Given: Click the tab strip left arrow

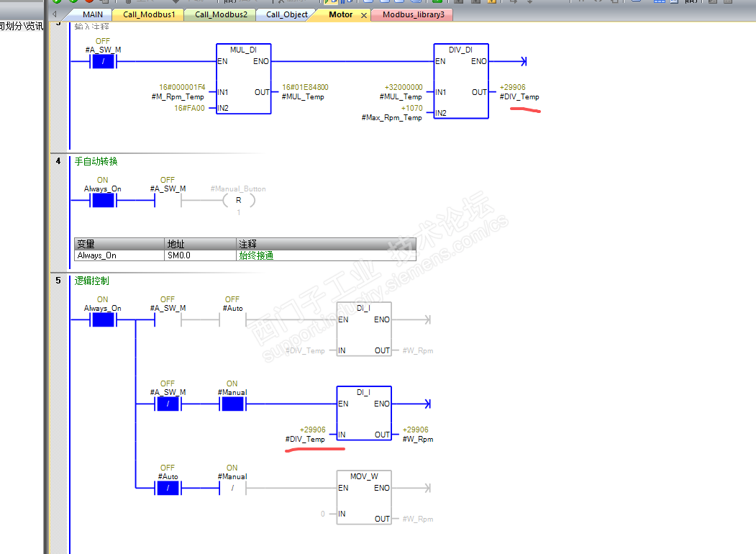Looking at the screenshot, I should pos(55,14).
